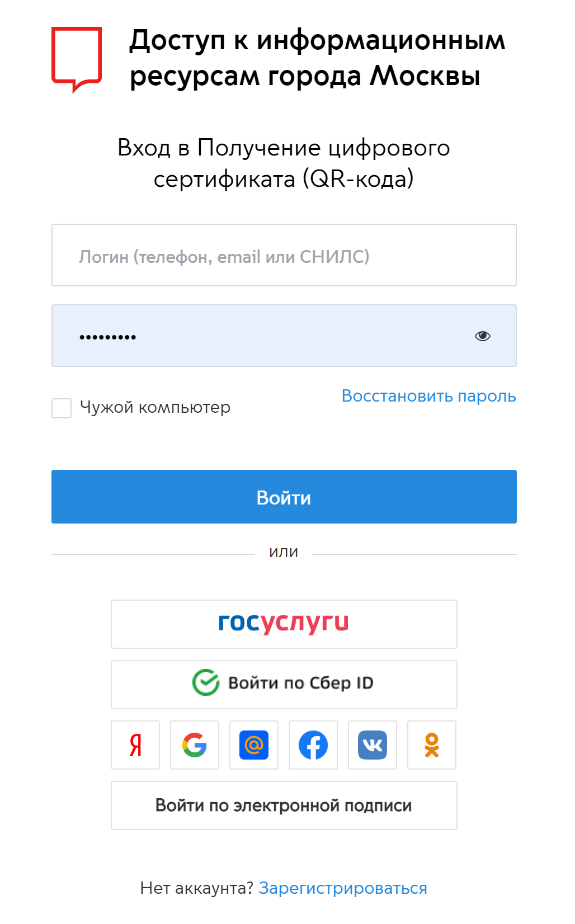Sign in with the Yandex icon

click(135, 745)
